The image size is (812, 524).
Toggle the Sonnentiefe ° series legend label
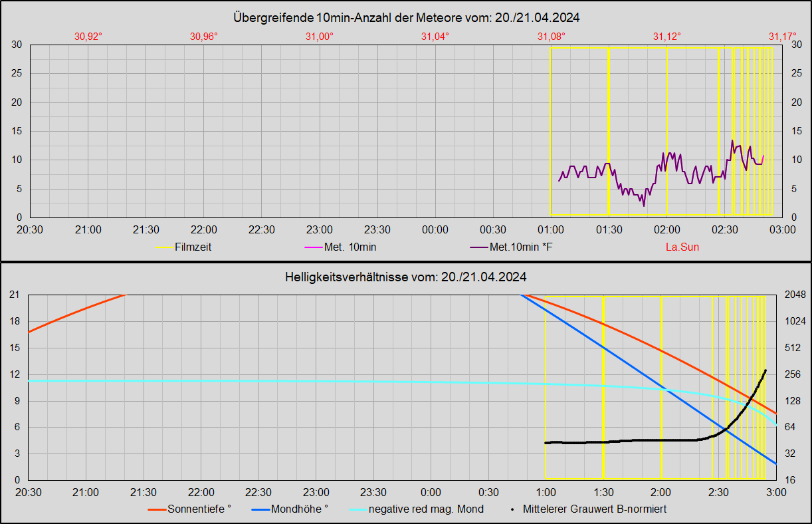tap(199, 509)
